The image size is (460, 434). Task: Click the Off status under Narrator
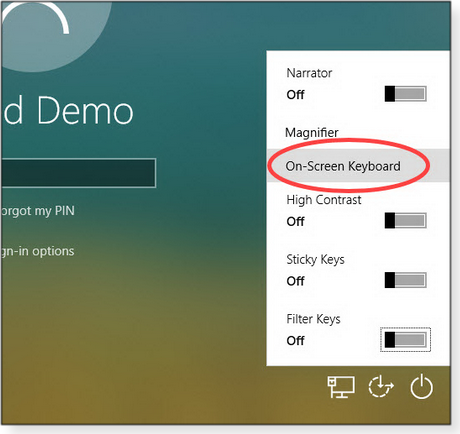click(x=295, y=95)
